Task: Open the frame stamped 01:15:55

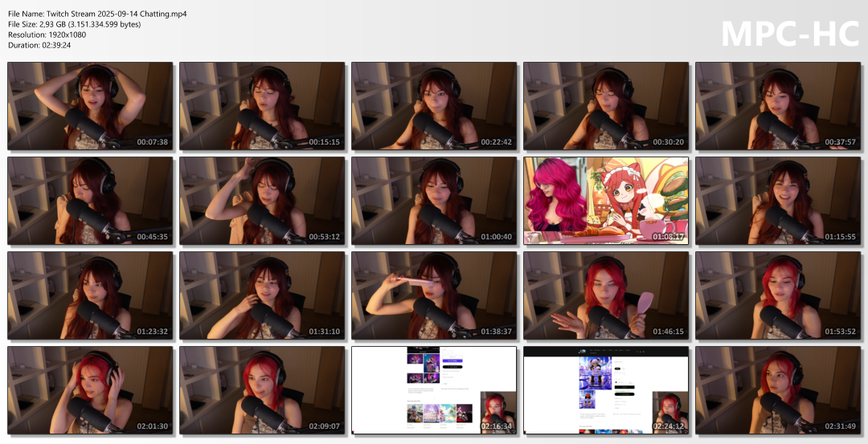Action: (778, 201)
